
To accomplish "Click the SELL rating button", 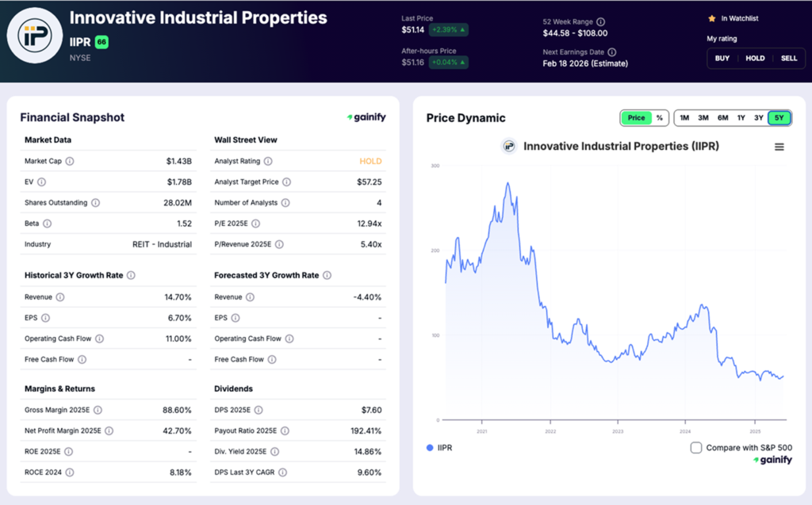I will (x=789, y=58).
